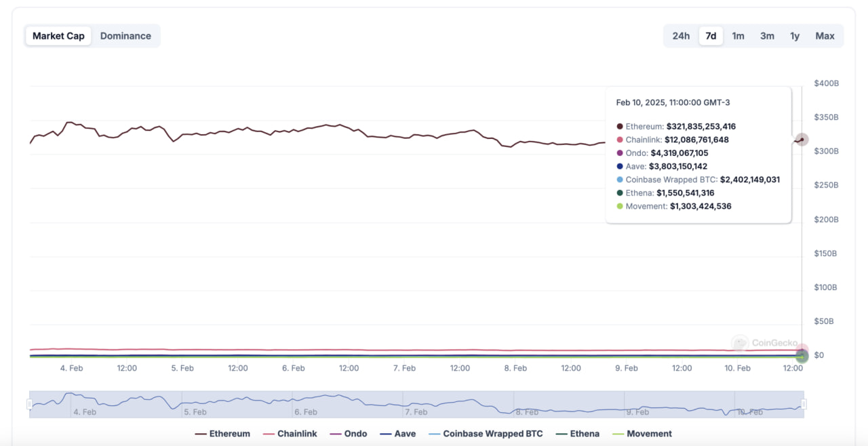
Task: Toggle Coinbase Wrapped BTC legend item
Action: [486, 434]
